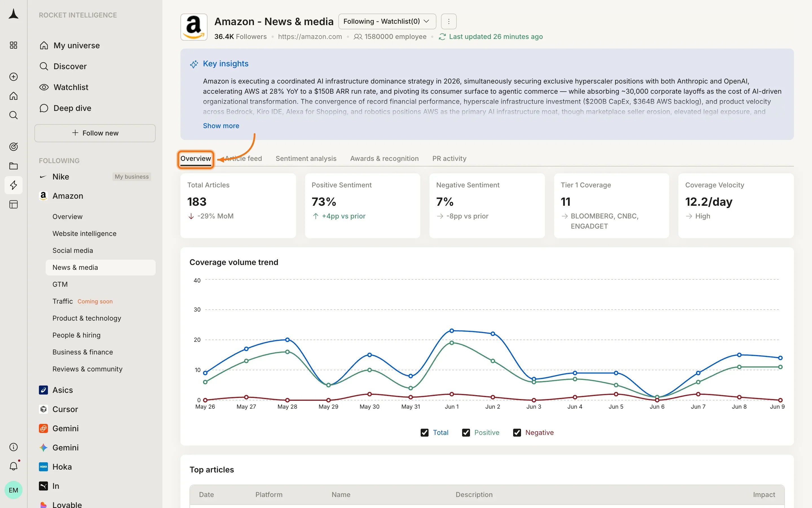Click the Total Articles 183 card
Image resolution: width=812 pixels, height=508 pixels.
pos(238,206)
